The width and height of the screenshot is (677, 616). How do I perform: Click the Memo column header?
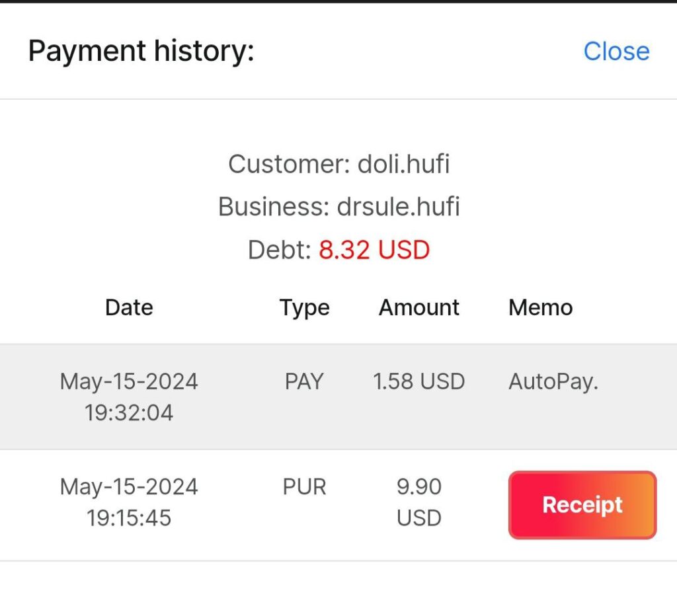540,307
